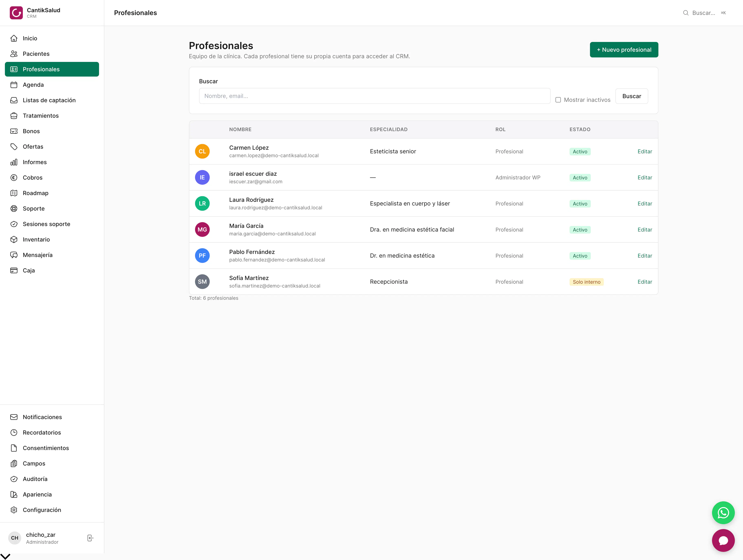Open the Apariencia swatch icon
This screenshot has height=560, width=743.
14,494
